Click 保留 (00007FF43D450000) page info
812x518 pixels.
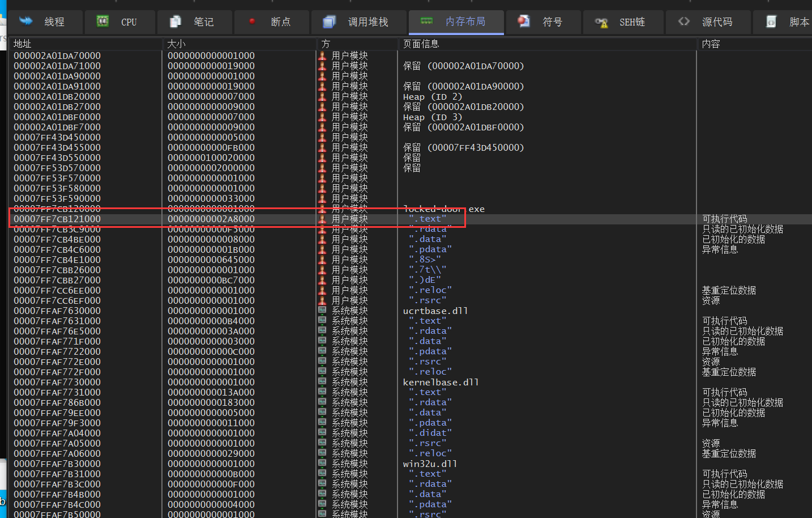464,147
